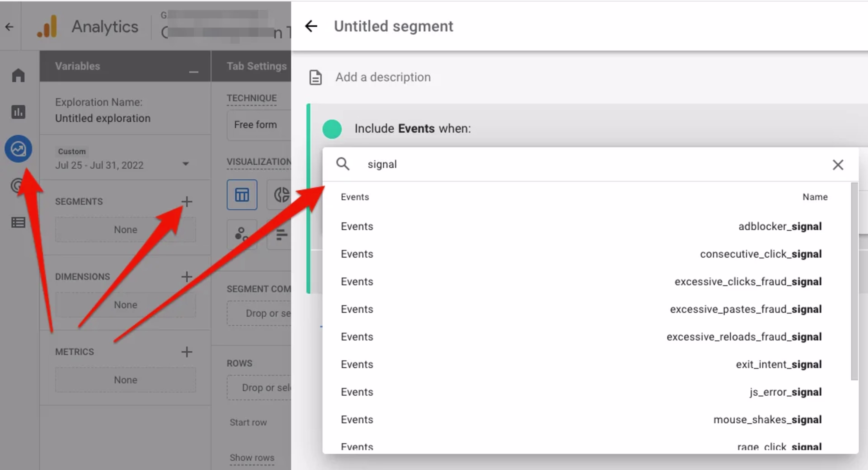This screenshot has width=868, height=470.
Task: Click the Add a description field
Action: coord(383,77)
